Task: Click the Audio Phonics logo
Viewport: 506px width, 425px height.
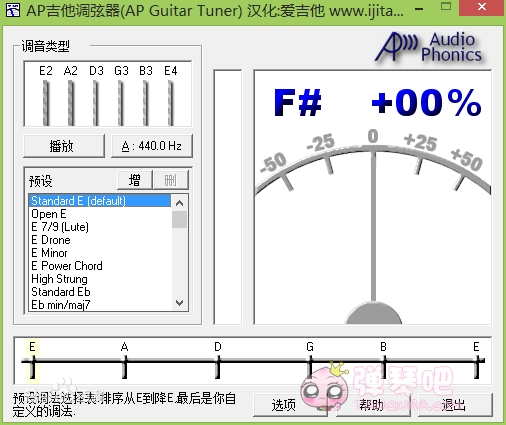Action: [x=429, y=47]
